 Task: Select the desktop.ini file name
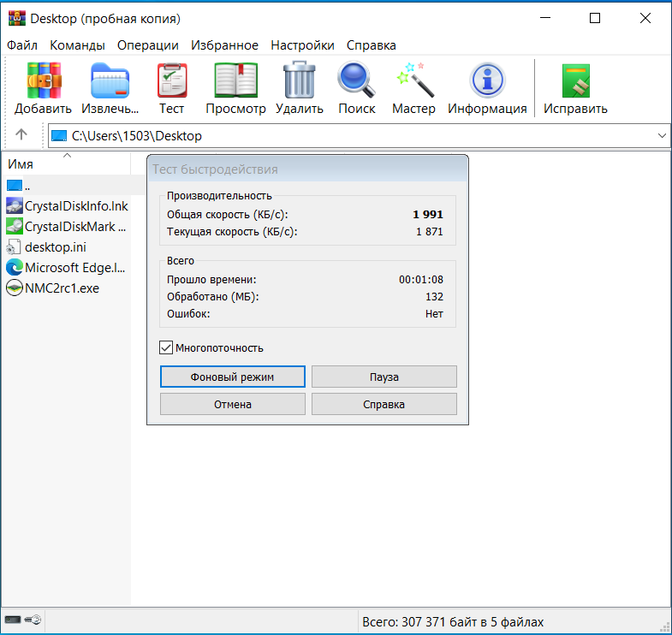pos(56,247)
